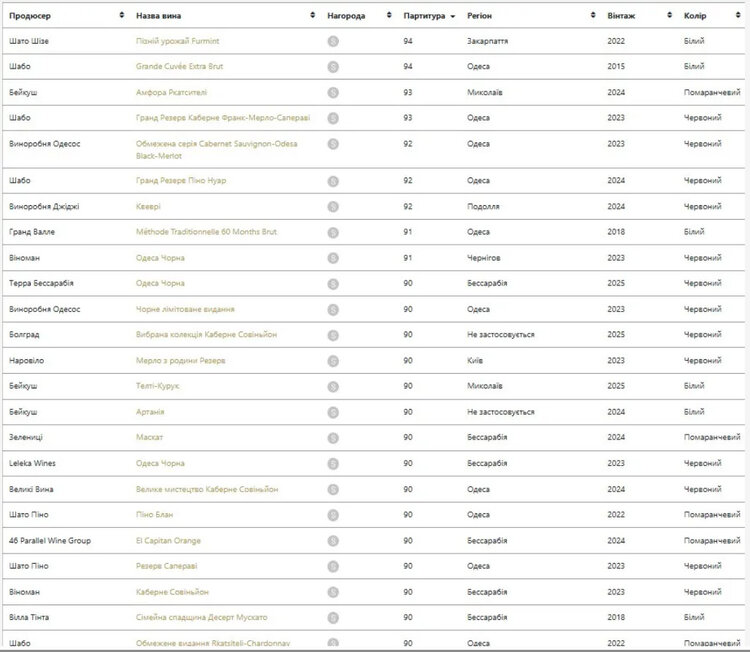Sort table by Продюсер column arrows
Screen dimensions: 750x652
pyautogui.click(x=121, y=15)
